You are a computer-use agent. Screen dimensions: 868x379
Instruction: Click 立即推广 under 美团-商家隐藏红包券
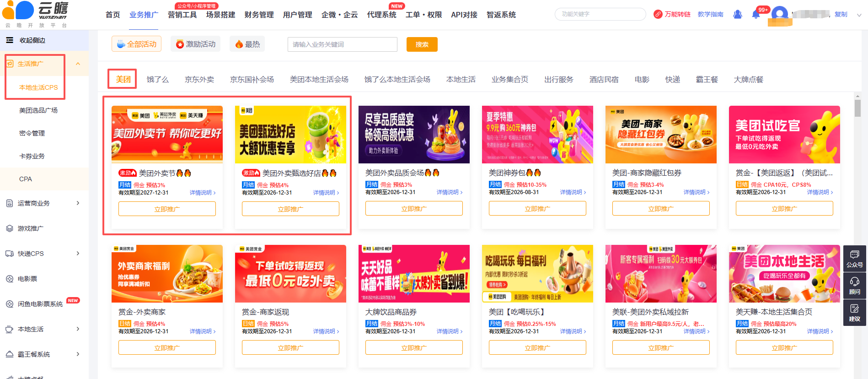tap(661, 209)
